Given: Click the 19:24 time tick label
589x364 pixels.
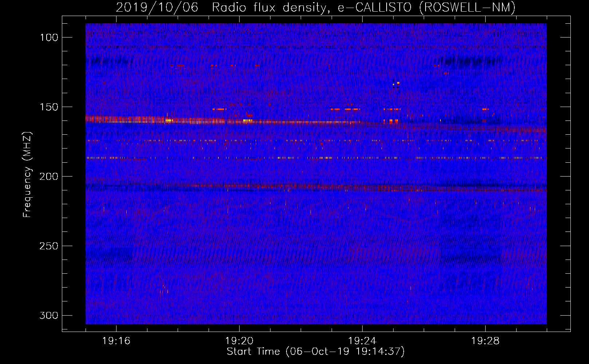Looking at the screenshot, I should coord(362,341).
